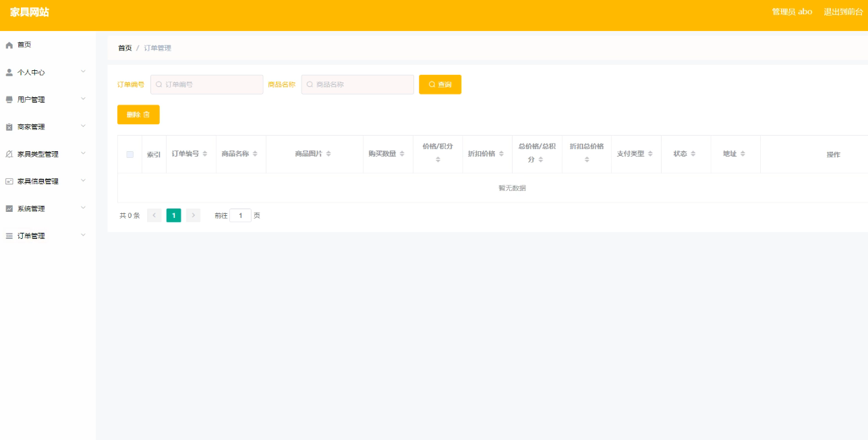Select 商家管理 menu item
The image size is (868, 440).
(31, 127)
